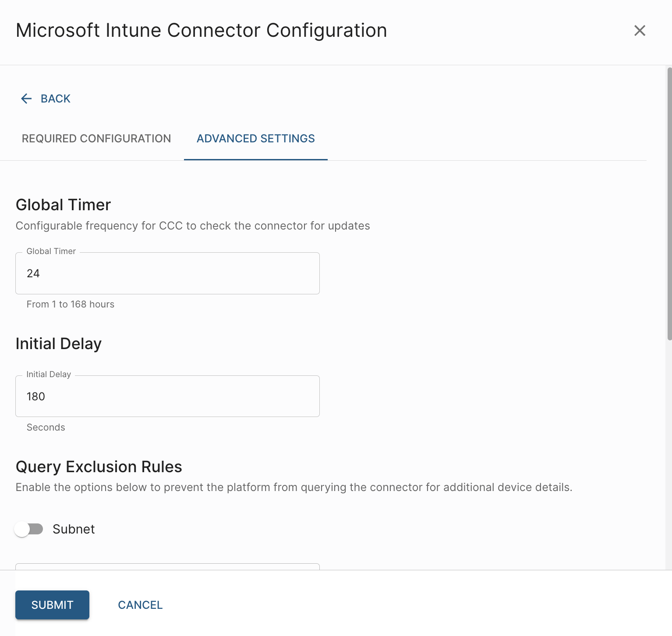The image size is (672, 636).
Task: Click the Initial Delay input field
Action: click(x=167, y=396)
